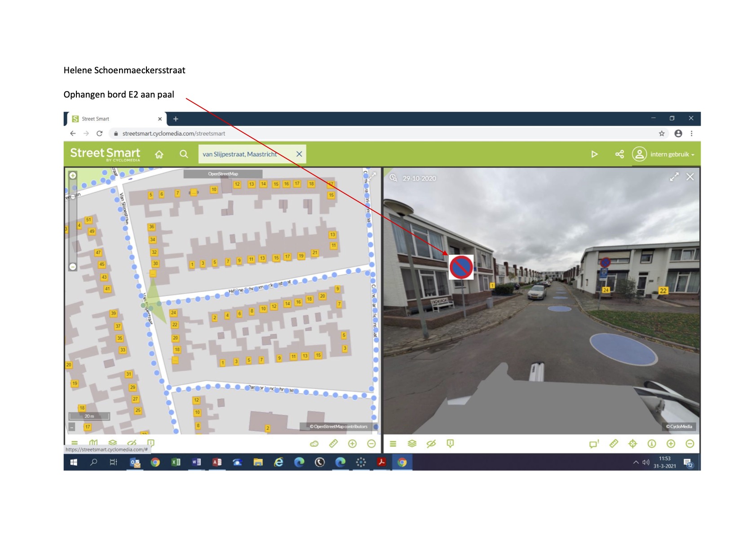Click house label 24 in panorama
This screenshot has height=535, width=756.
pos(606,290)
